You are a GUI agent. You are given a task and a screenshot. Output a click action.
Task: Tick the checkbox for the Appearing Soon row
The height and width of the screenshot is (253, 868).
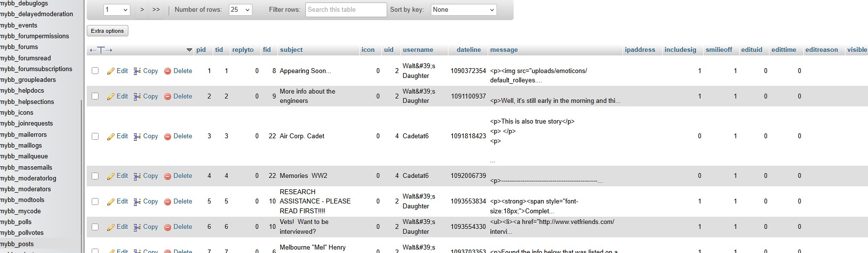[x=95, y=71]
